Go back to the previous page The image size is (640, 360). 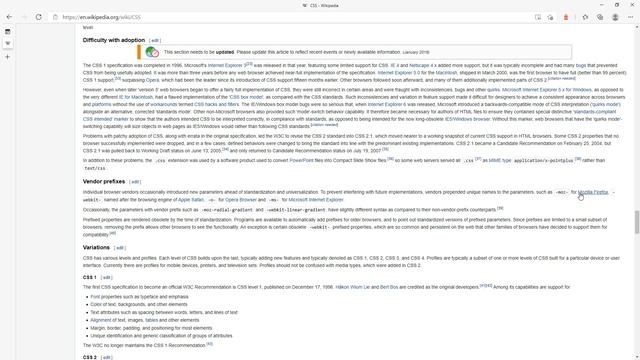point(9,17)
